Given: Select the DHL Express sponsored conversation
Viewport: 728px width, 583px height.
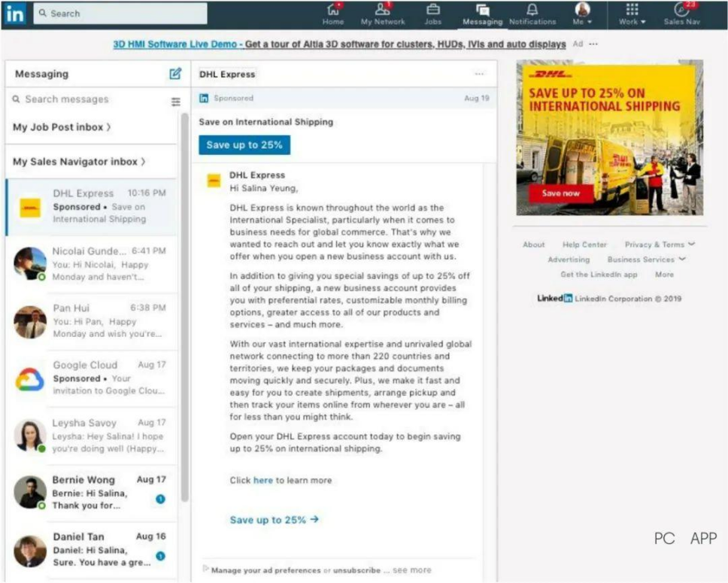Looking at the screenshot, I should 92,206.
